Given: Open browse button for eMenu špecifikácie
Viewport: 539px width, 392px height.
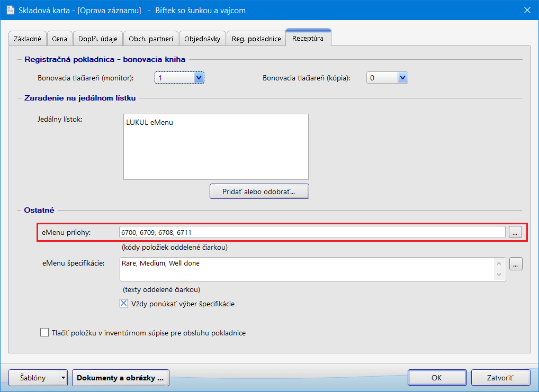Looking at the screenshot, I should [516, 263].
